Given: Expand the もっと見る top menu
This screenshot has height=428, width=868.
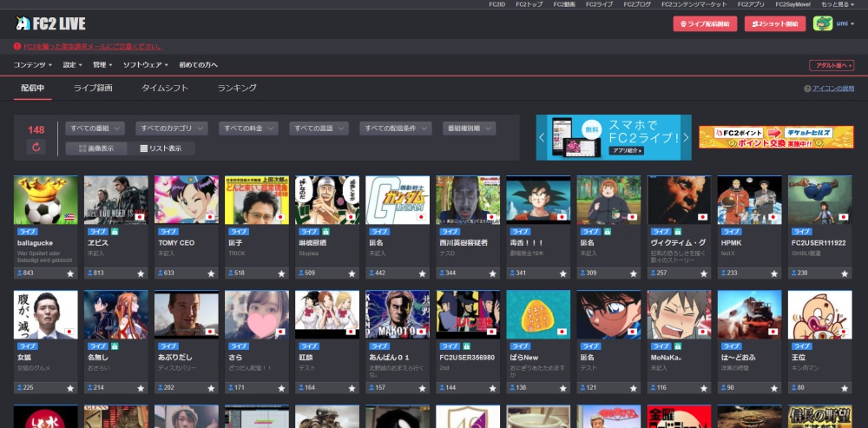Looking at the screenshot, I should point(838,4).
